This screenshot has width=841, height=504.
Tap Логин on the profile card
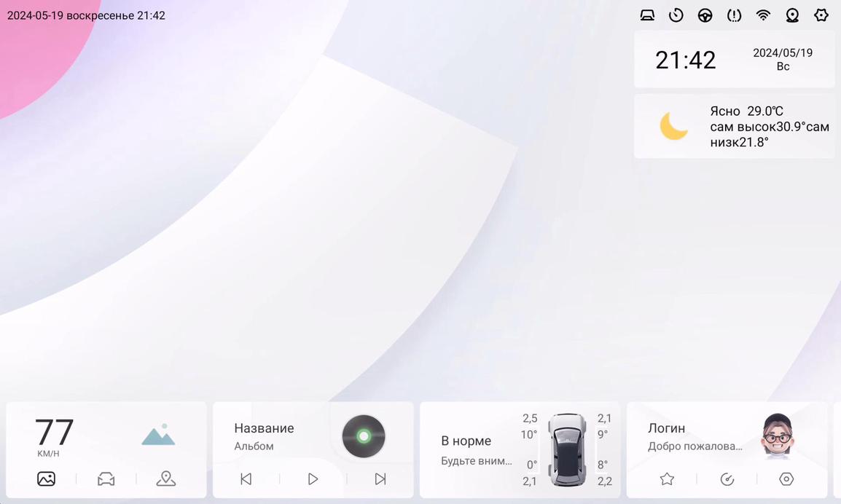click(666, 428)
